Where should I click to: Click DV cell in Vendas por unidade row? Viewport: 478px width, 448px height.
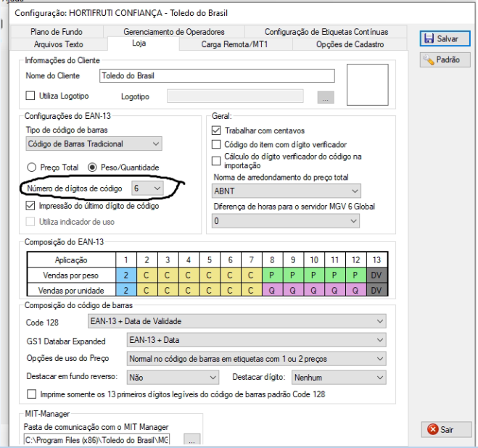[376, 290]
